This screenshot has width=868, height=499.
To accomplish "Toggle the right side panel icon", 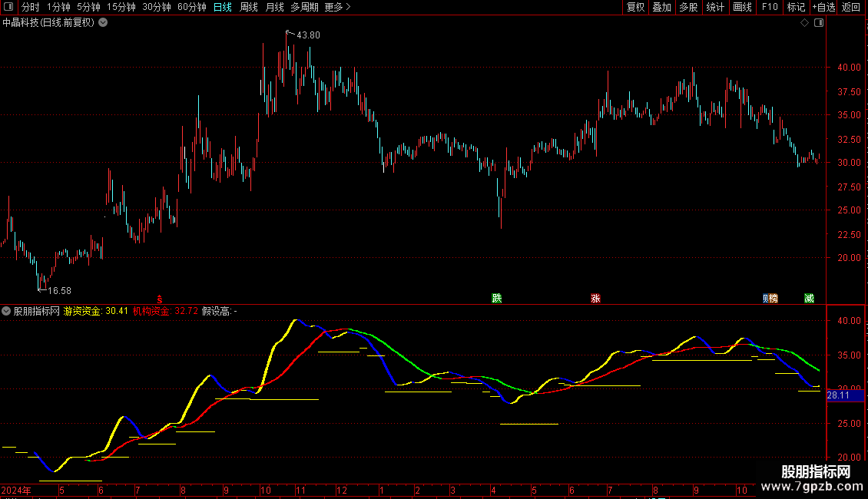I will click(x=819, y=23).
